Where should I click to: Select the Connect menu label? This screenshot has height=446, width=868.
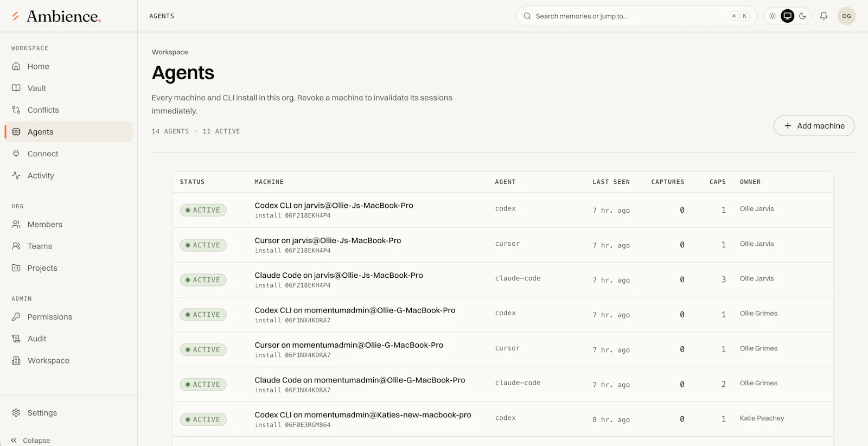point(43,154)
